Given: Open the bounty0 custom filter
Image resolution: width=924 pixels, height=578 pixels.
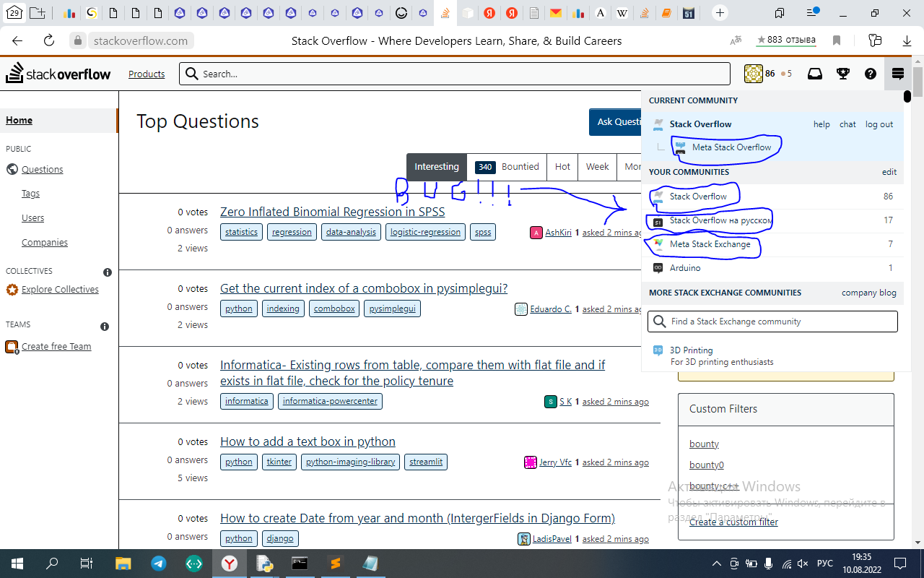Looking at the screenshot, I should point(707,465).
